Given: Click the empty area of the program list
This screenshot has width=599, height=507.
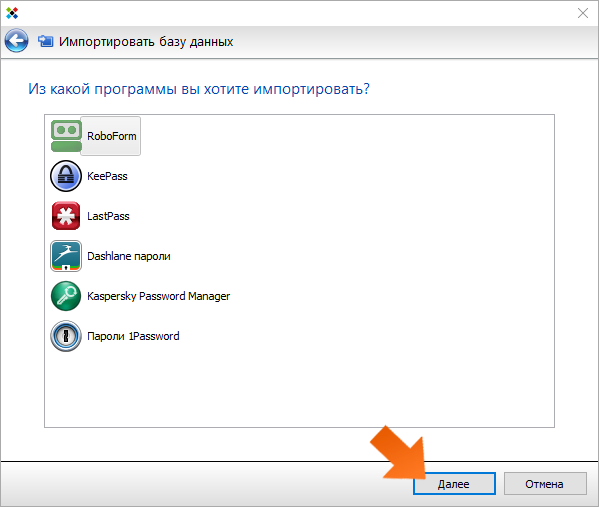Looking at the screenshot, I should pyautogui.click(x=299, y=386).
